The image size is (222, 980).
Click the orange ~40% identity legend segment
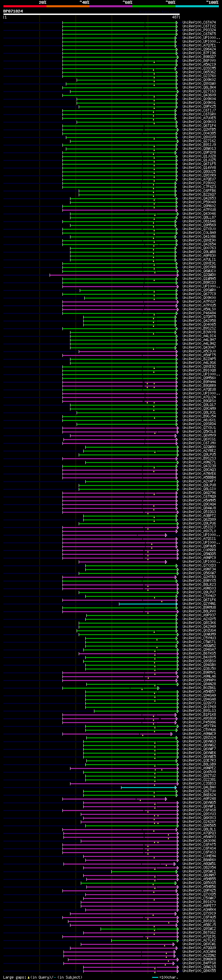68,6
